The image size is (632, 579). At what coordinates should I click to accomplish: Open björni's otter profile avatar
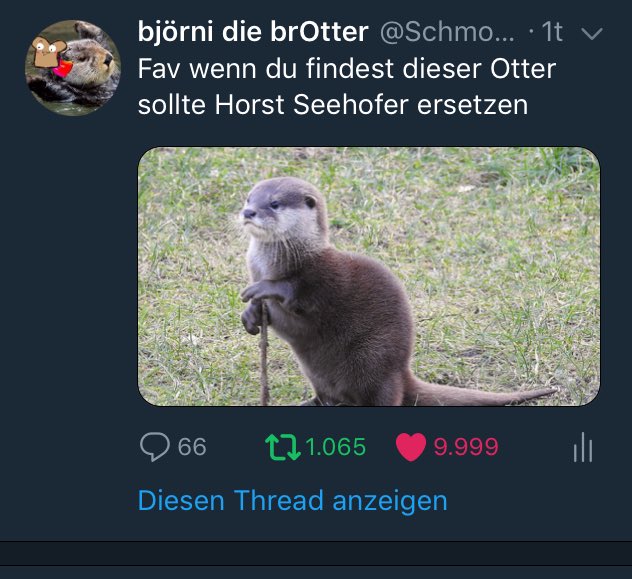(73, 68)
